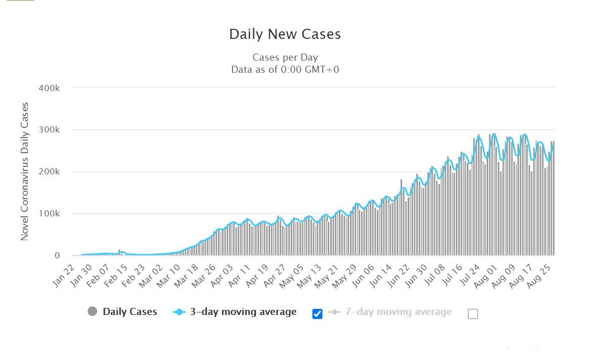Click the Novel Coronavirus Daily Cases axis title

pyautogui.click(x=25, y=171)
